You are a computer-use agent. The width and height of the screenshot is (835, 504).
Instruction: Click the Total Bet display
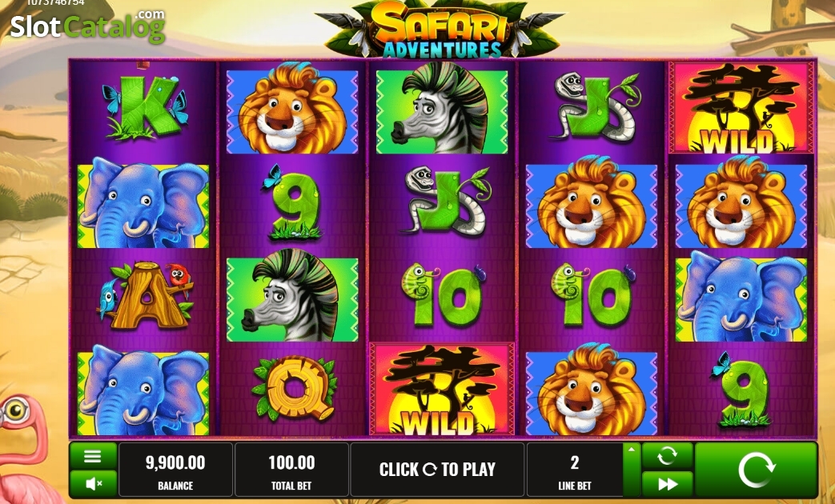[291, 470]
